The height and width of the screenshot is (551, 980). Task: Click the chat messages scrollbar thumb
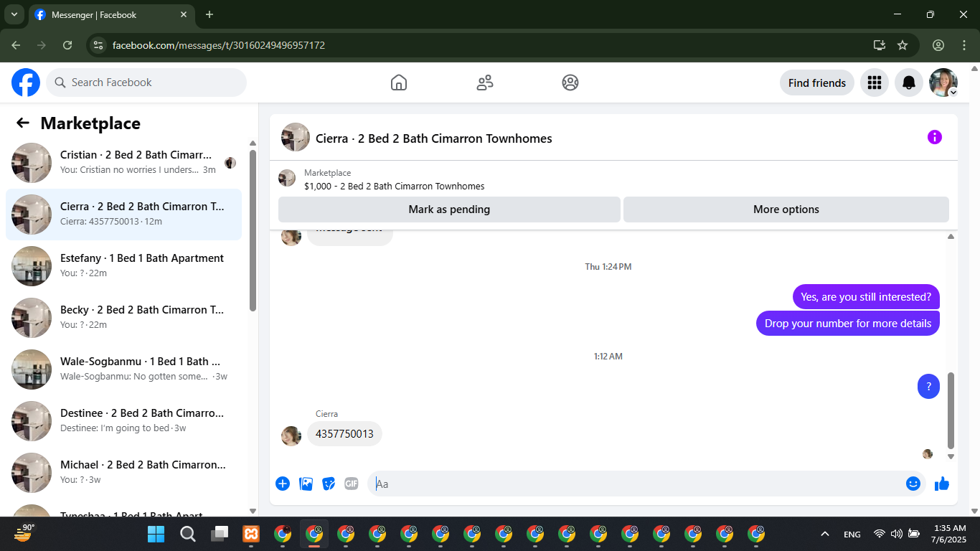pos(951,410)
